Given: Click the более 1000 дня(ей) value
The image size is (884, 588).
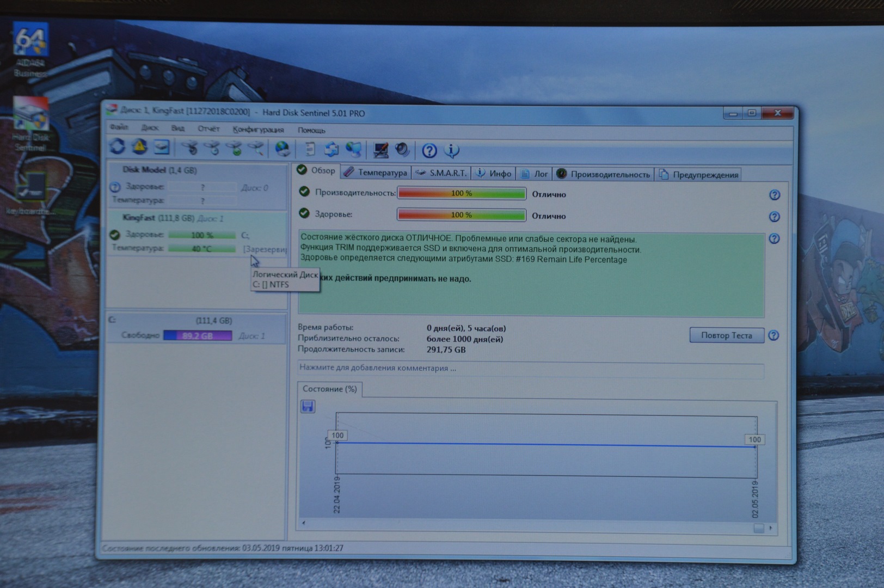Looking at the screenshot, I should [x=465, y=339].
